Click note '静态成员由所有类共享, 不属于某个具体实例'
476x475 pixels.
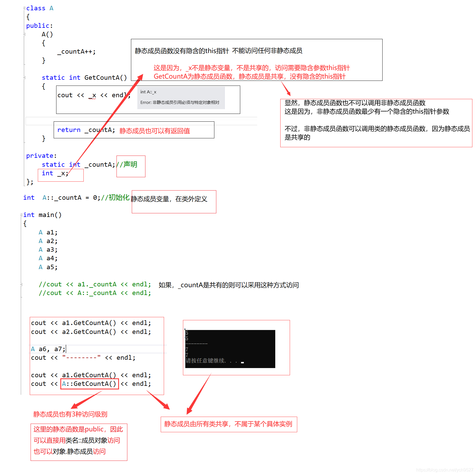click(x=228, y=424)
